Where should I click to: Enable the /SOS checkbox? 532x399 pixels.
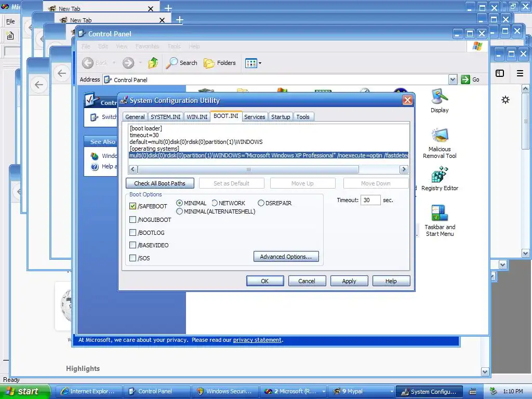132,258
